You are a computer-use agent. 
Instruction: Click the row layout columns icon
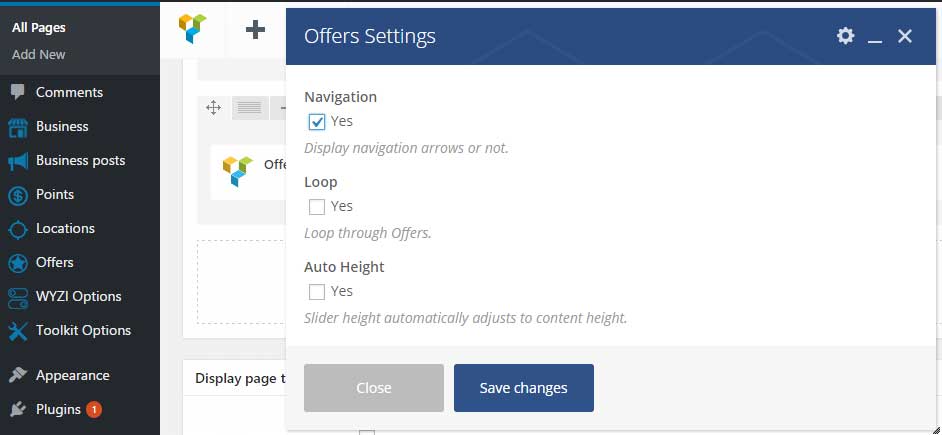coord(249,108)
